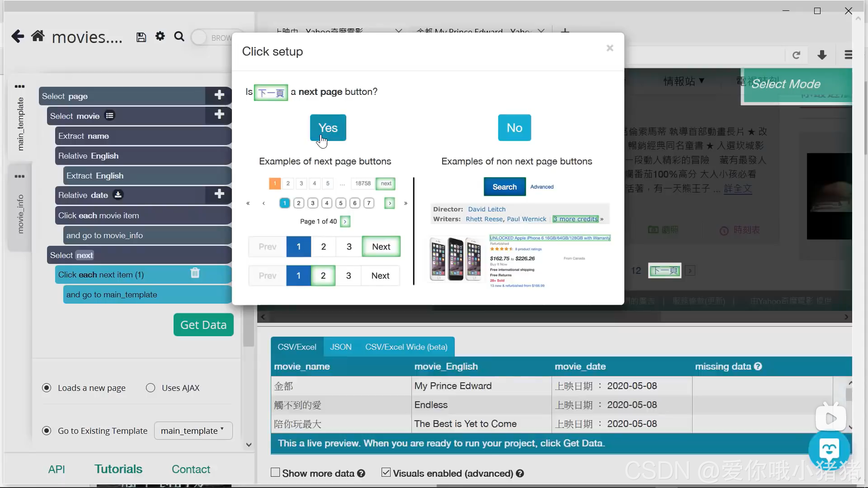This screenshot has width=868, height=488.
Task: Open the main_template dropdown
Action: (193, 431)
